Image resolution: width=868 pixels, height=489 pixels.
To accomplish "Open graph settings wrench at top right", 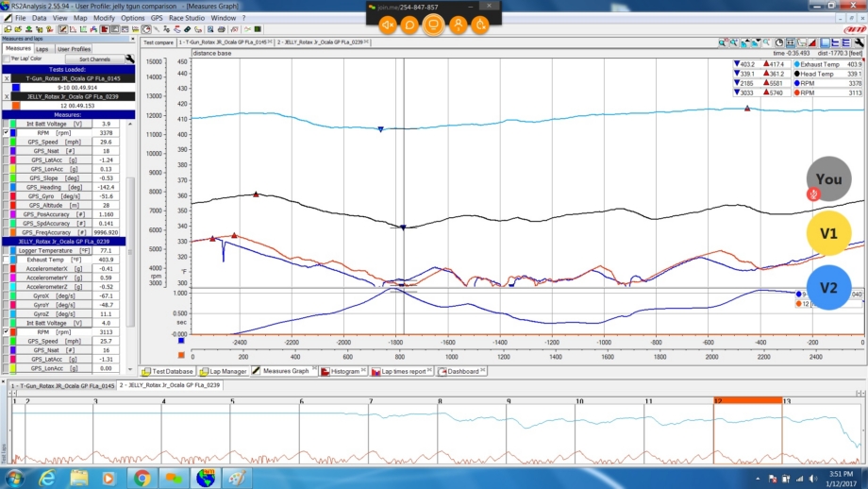I will 859,42.
